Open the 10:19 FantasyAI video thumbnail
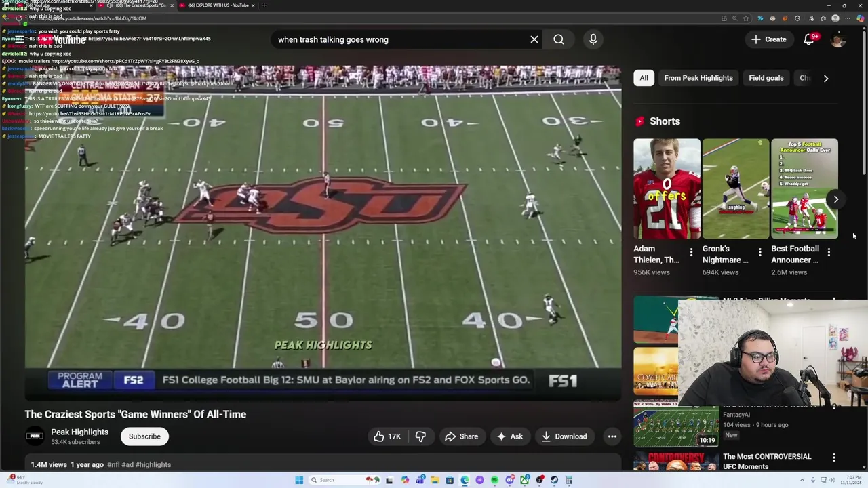 click(676, 426)
